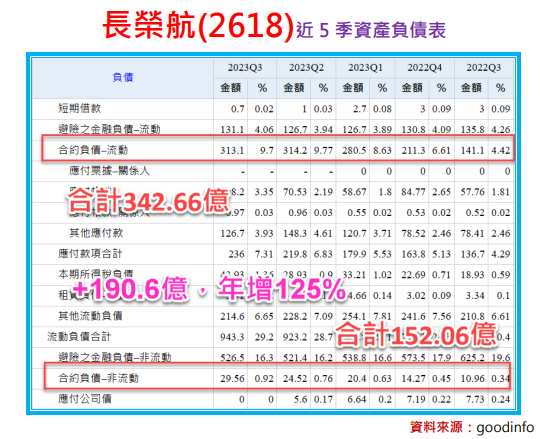This screenshot has height=439, width=541.
Task: Click the 年增125% pink annotation
Action: click(282, 289)
